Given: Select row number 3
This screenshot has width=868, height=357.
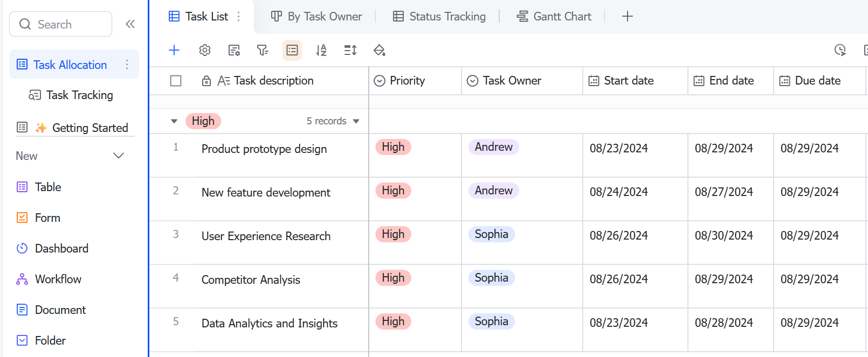Looking at the screenshot, I should point(176,234).
